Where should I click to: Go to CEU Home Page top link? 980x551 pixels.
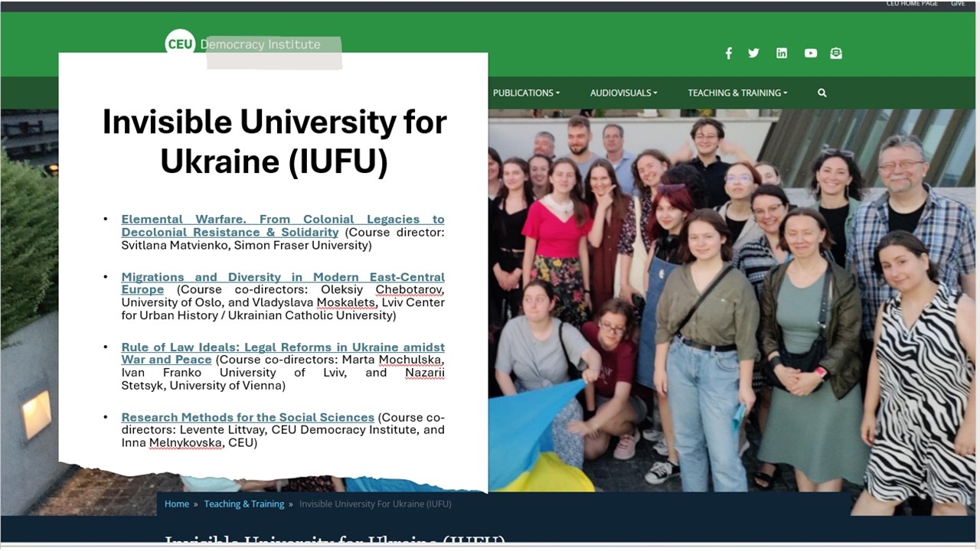[911, 4]
